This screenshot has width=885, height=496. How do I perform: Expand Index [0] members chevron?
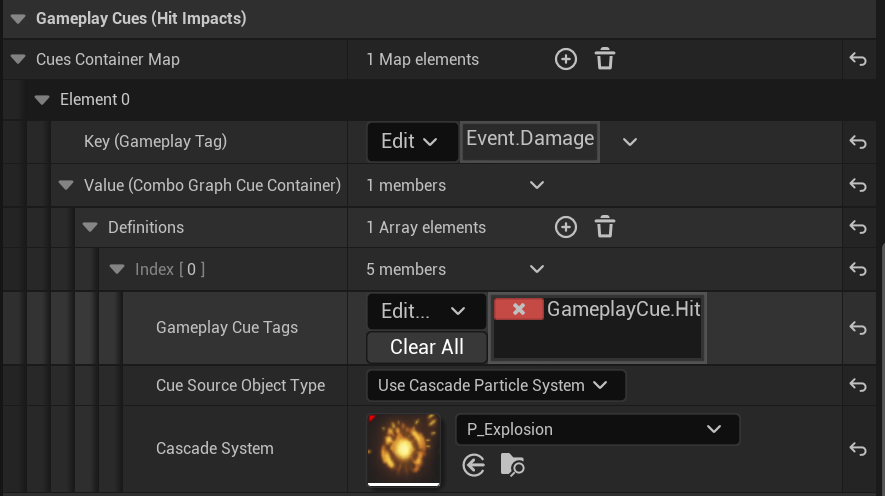point(537,270)
